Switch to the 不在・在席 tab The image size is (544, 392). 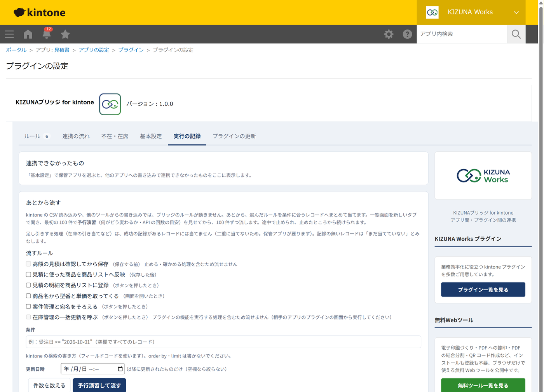click(115, 136)
